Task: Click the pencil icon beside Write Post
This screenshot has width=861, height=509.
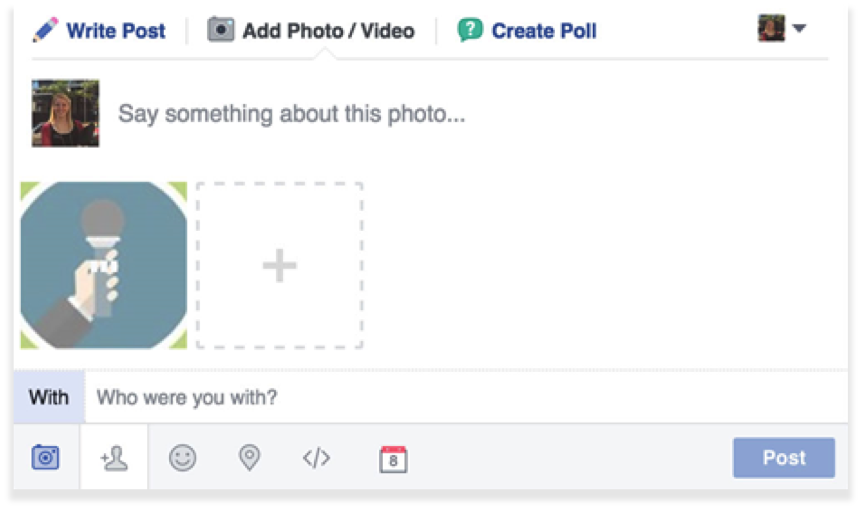Action: [45, 30]
